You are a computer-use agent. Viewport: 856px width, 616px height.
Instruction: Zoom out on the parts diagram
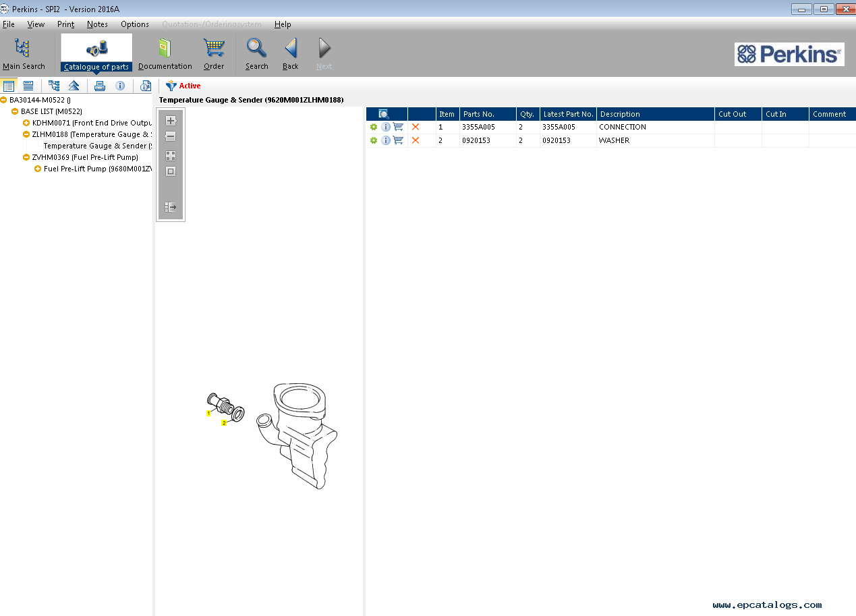pos(171,136)
